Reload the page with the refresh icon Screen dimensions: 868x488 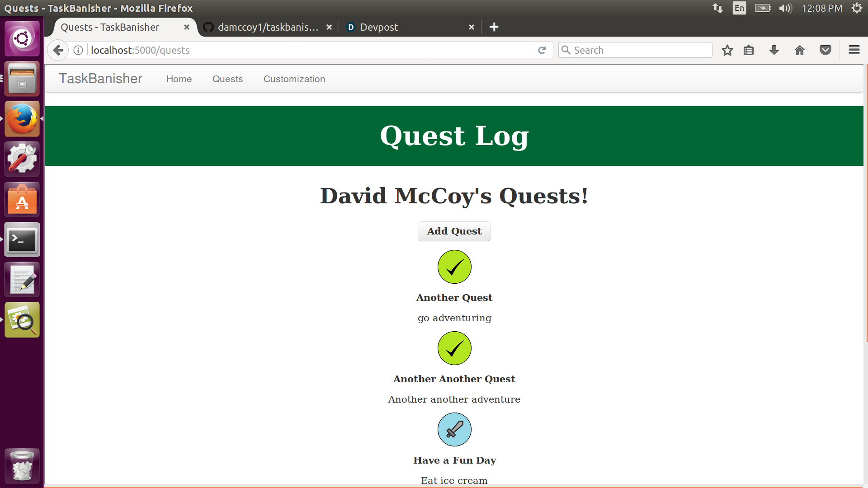[542, 50]
